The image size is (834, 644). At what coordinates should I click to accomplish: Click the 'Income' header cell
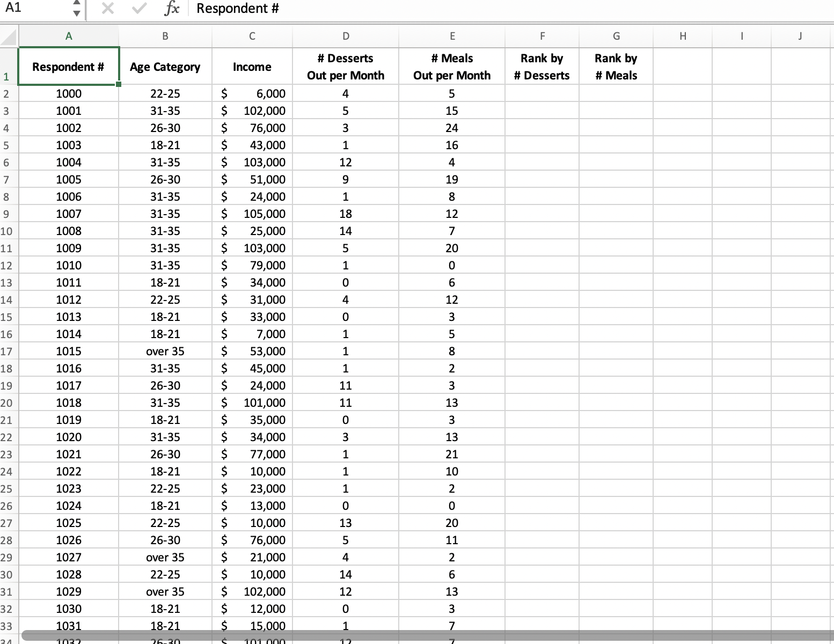[252, 67]
